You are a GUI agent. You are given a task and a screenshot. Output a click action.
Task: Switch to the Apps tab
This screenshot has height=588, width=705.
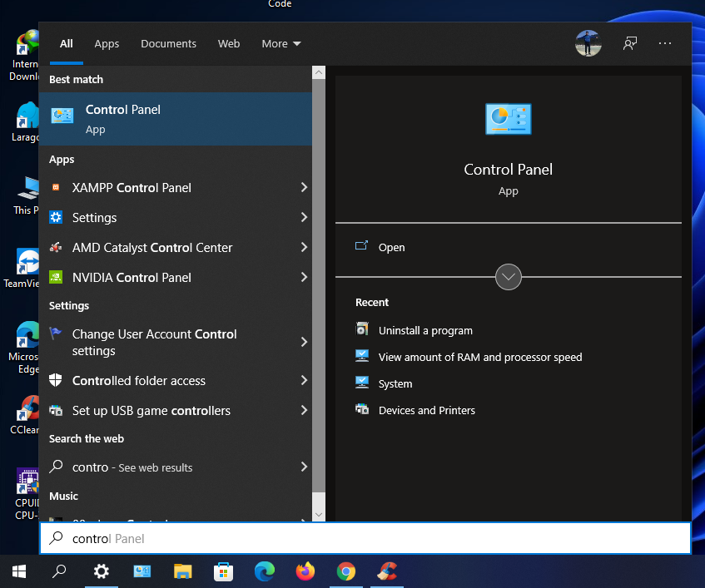pyautogui.click(x=107, y=44)
